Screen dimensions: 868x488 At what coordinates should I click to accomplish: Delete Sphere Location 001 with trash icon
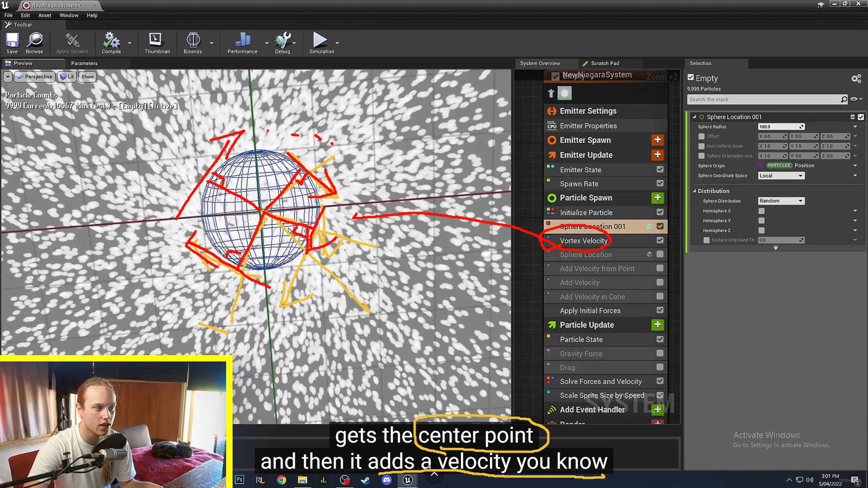click(x=852, y=117)
